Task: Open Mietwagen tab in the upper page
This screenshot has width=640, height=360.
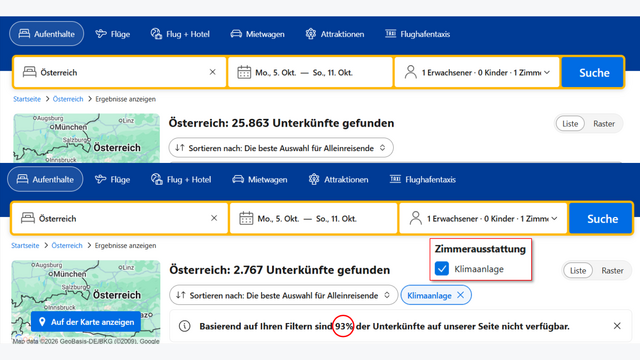Action: [x=257, y=34]
